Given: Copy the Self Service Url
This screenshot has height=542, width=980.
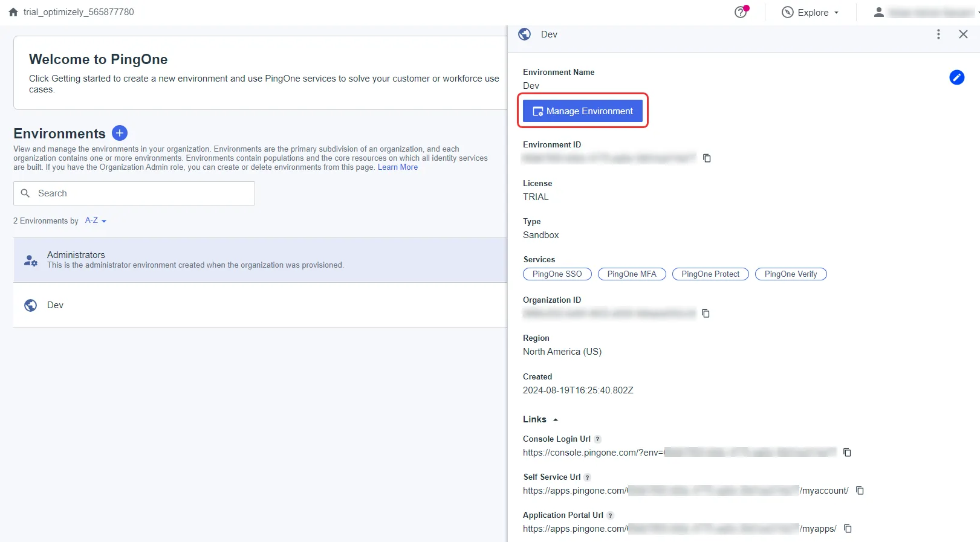Looking at the screenshot, I should (860, 491).
